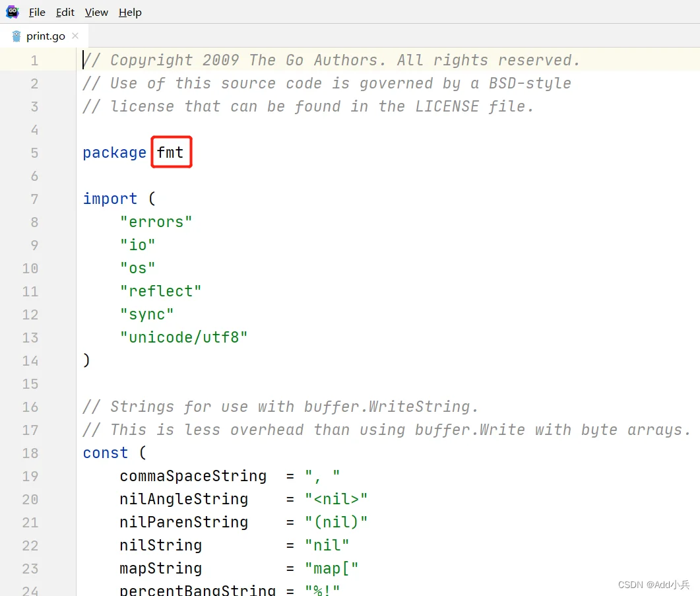The width and height of the screenshot is (700, 596).
Task: Click the BSD-style license comment on line 2
Action: [x=327, y=84]
